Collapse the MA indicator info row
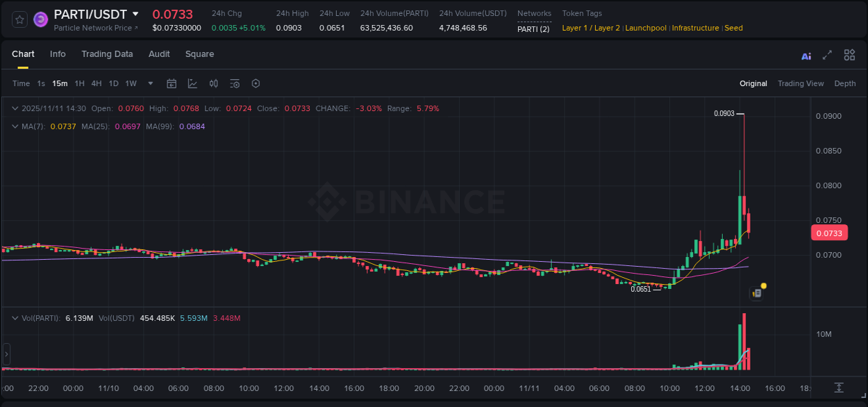Screen dimensions: 868x407 pos(14,126)
